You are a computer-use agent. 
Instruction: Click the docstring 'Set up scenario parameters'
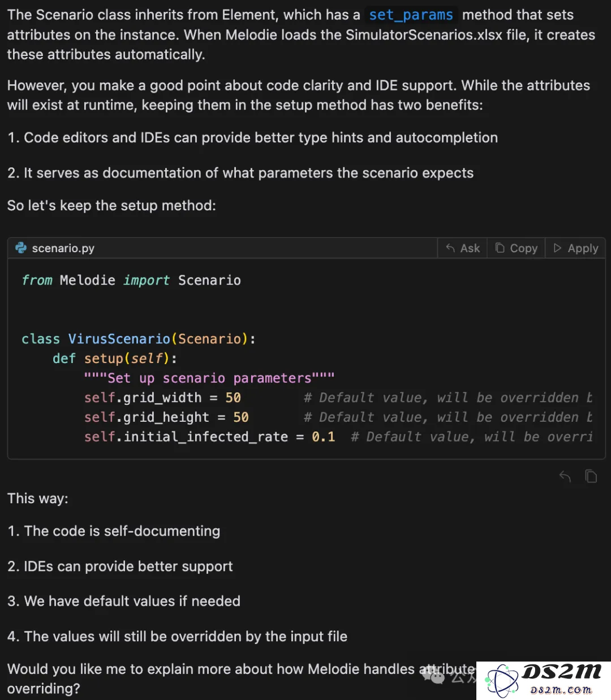click(209, 378)
